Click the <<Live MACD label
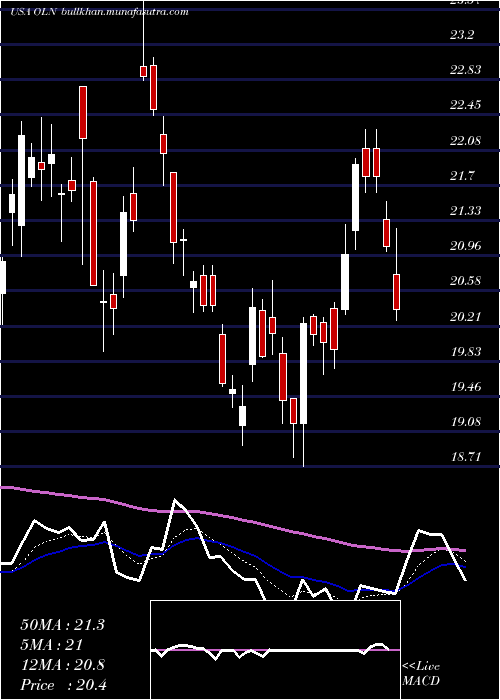Image resolution: width=500 pixels, height=700 pixels. 421,674
